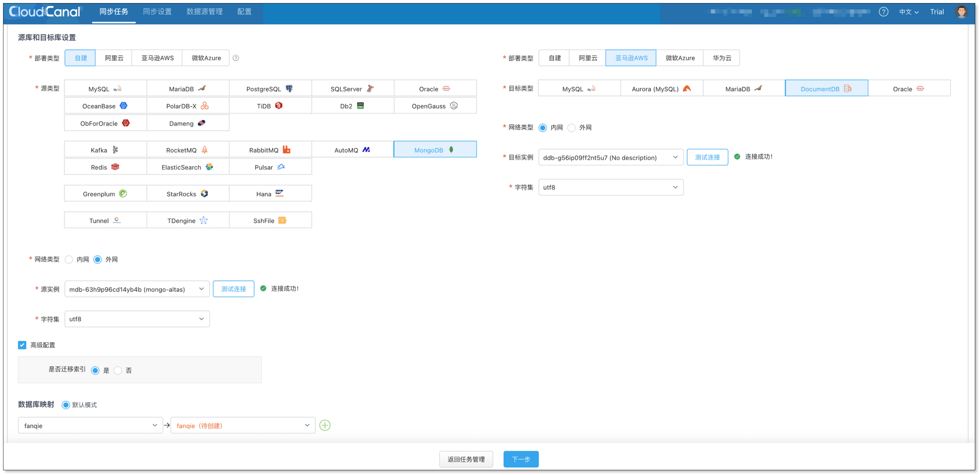Click source 测试连接 button
The image size is (980, 475).
[x=233, y=289]
